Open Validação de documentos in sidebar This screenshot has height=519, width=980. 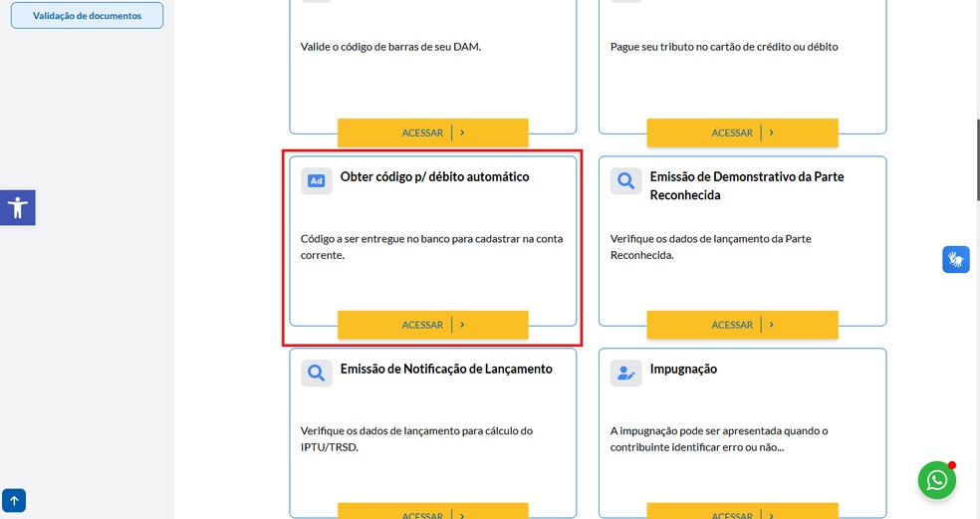point(87,16)
